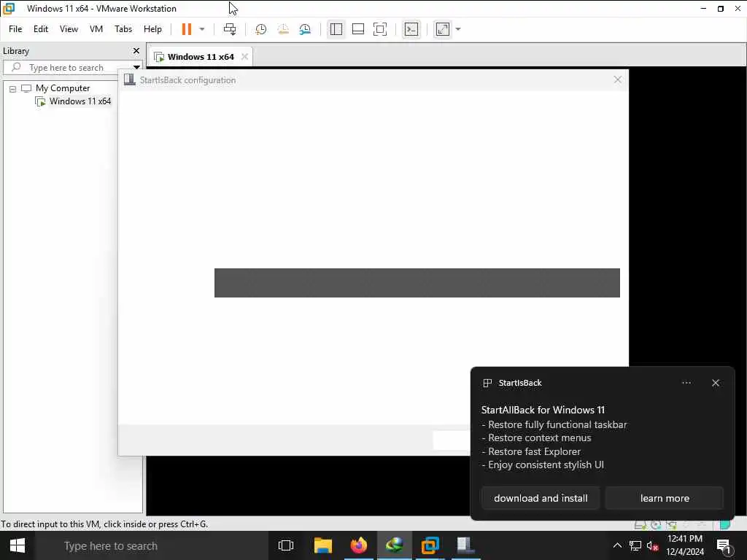Open the Windows Start button

pos(18,545)
